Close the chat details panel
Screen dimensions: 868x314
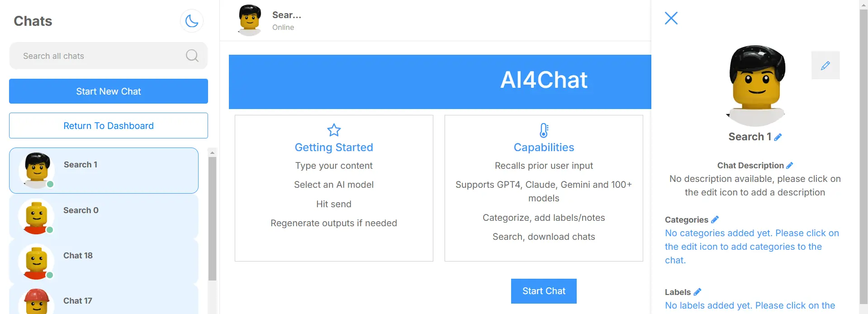[671, 18]
